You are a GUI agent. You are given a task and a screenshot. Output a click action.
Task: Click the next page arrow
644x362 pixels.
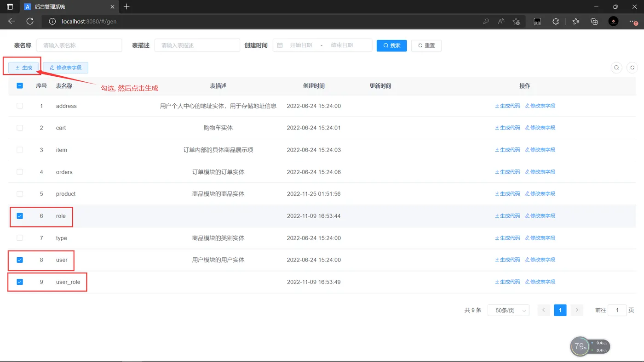pos(577,311)
